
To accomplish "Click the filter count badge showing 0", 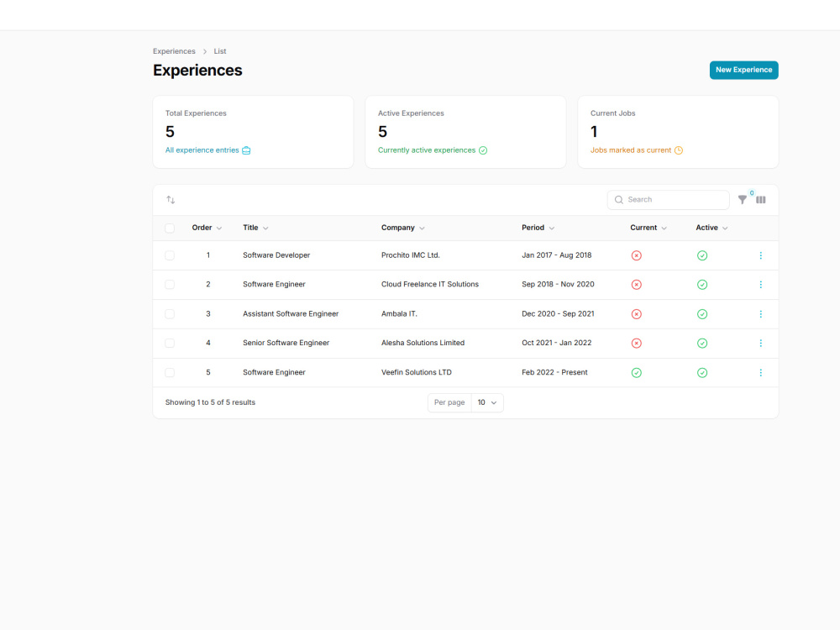I will (752, 193).
